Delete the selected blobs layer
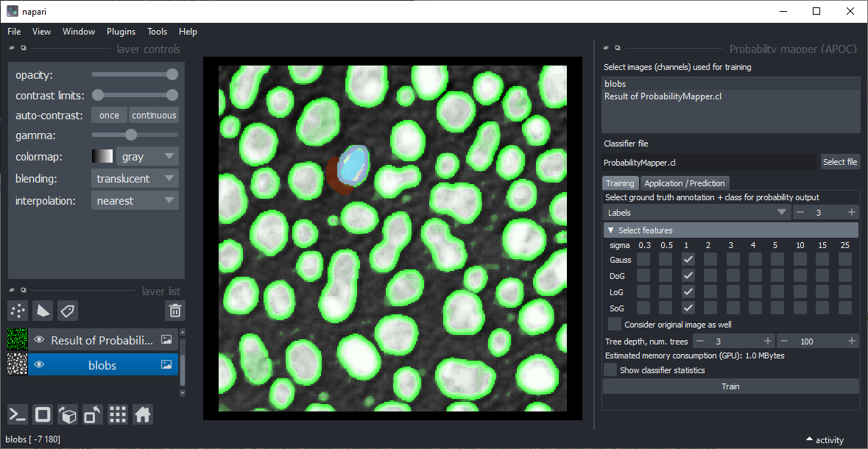Image resolution: width=868 pixels, height=449 pixels. (174, 311)
